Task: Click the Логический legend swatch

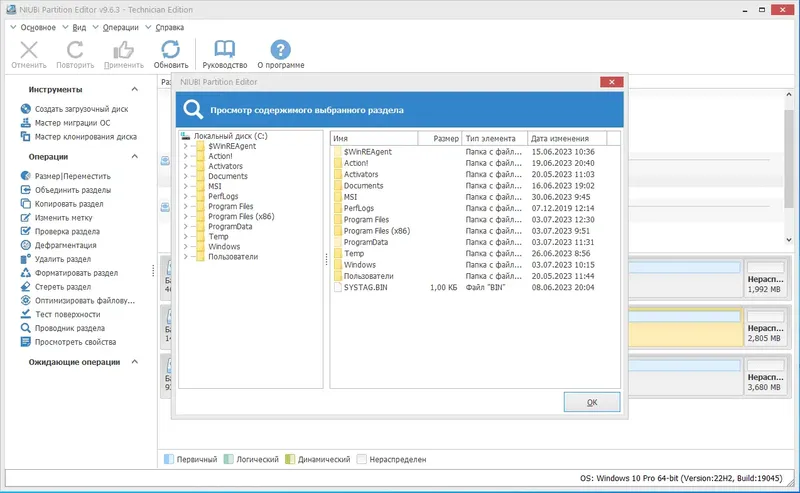Action: pyautogui.click(x=229, y=459)
